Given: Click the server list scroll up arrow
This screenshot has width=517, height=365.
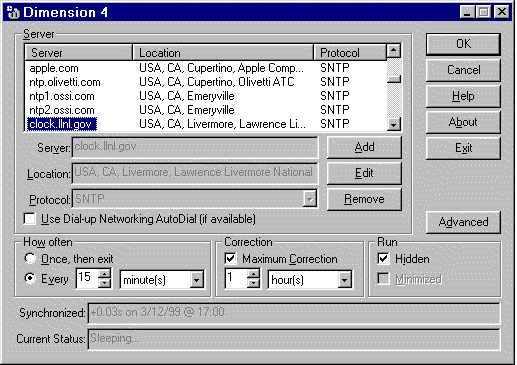Looking at the screenshot, I should coord(394,51).
